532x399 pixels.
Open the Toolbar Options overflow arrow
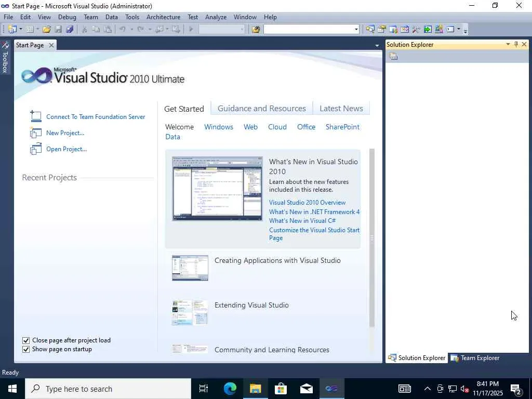click(465, 31)
